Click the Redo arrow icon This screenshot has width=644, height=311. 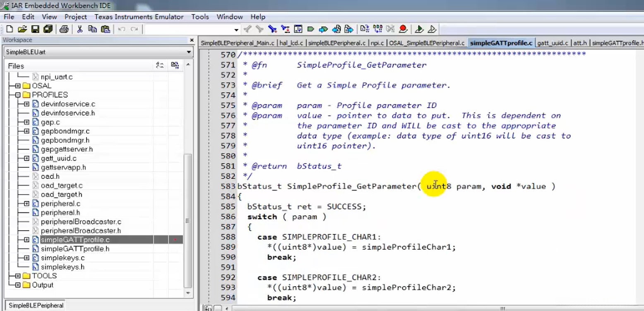click(x=134, y=29)
